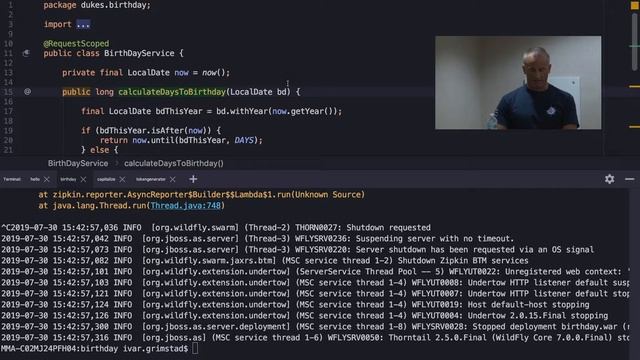
Task: Expand the folded import block
Action: click(x=83, y=24)
